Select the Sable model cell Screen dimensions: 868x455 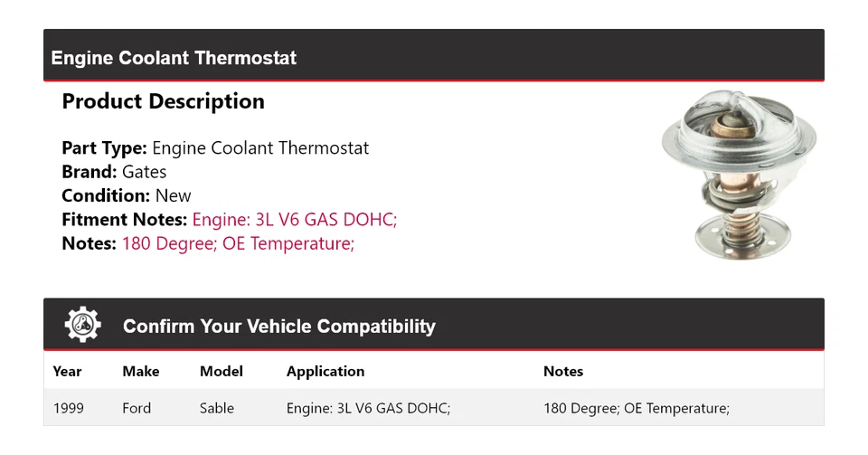coord(217,408)
